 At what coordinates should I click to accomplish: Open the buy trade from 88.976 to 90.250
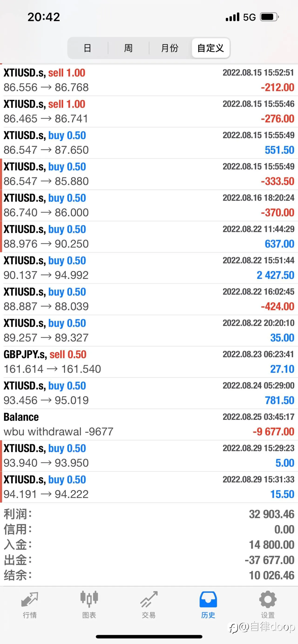point(149,237)
